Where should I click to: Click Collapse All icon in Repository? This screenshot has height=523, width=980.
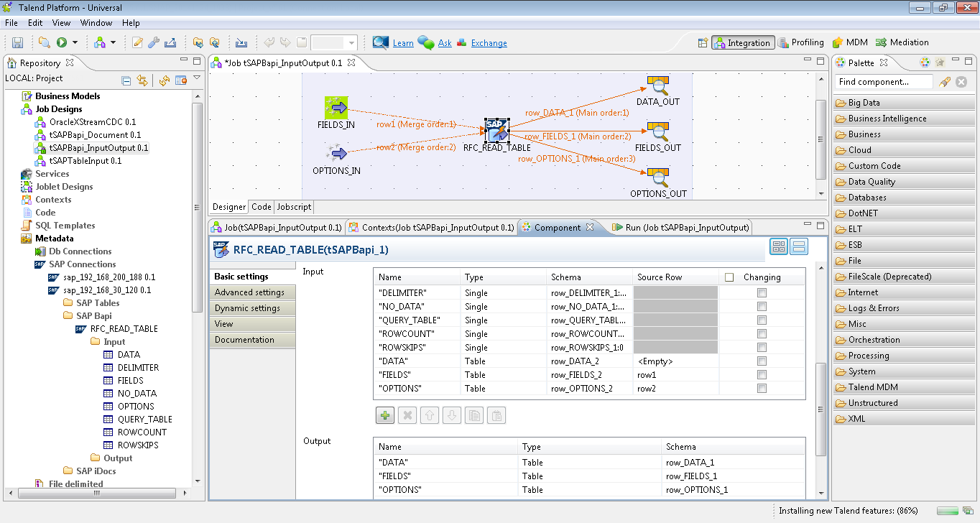[126, 80]
